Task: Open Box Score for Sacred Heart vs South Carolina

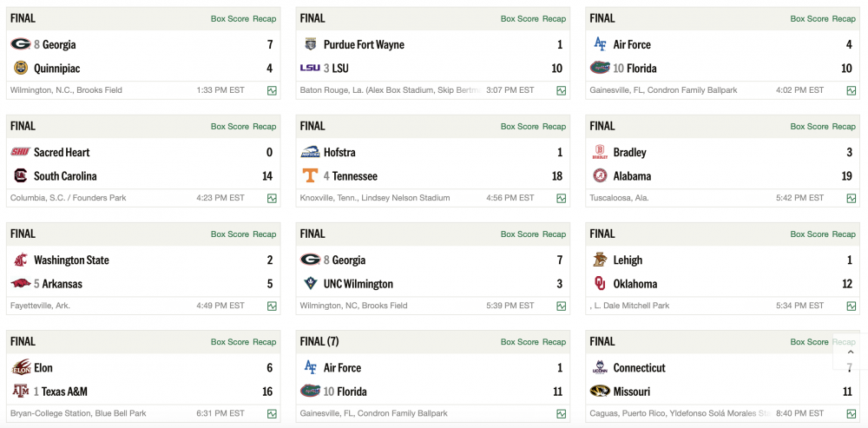Action: click(x=229, y=127)
